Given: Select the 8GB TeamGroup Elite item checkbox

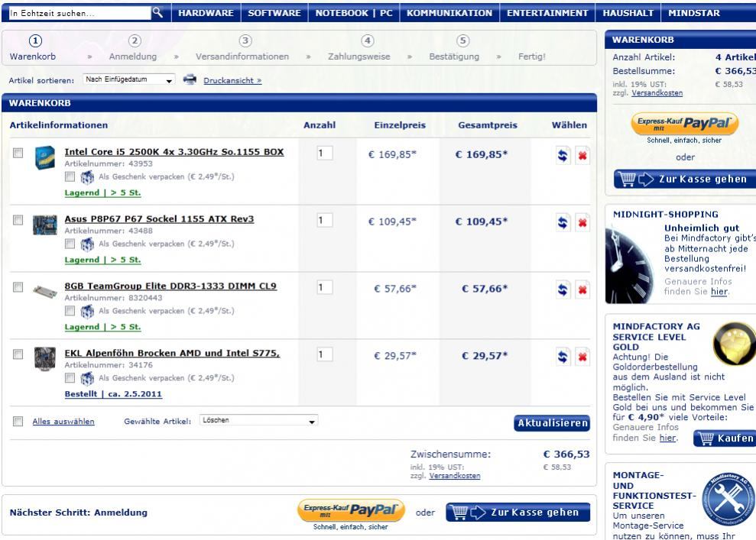Looking at the screenshot, I should click(x=18, y=287).
